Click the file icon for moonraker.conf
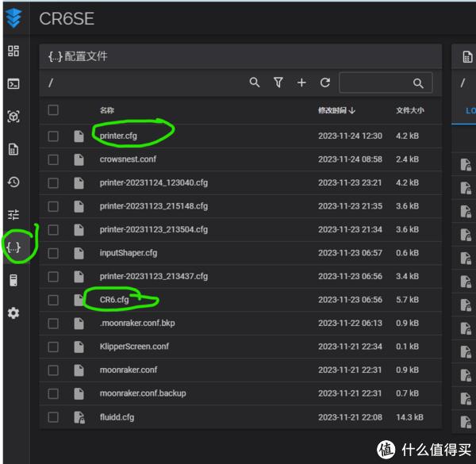 pos(79,370)
